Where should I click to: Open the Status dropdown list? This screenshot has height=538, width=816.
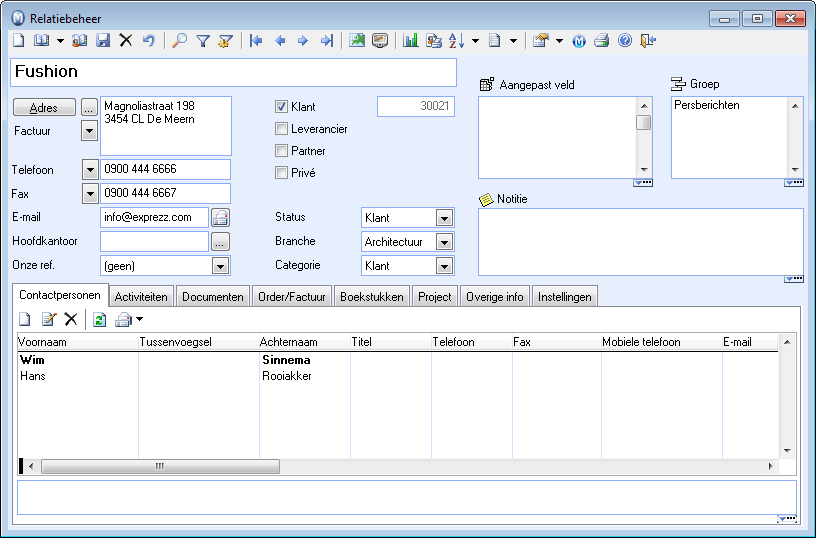click(444, 218)
